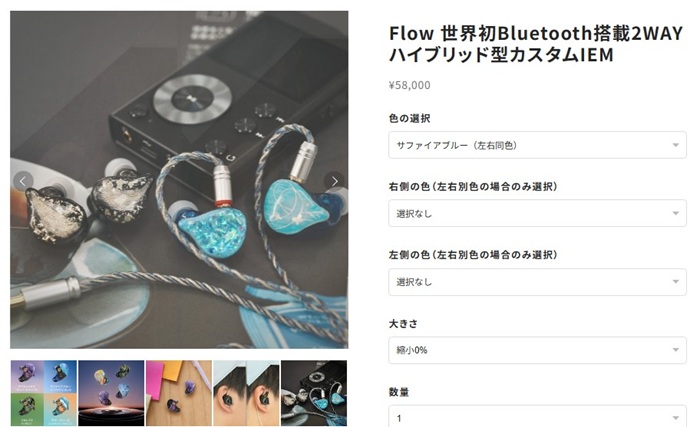Click the dropdown arrow on 右側の色 field
700x427 pixels.
pyautogui.click(x=675, y=214)
